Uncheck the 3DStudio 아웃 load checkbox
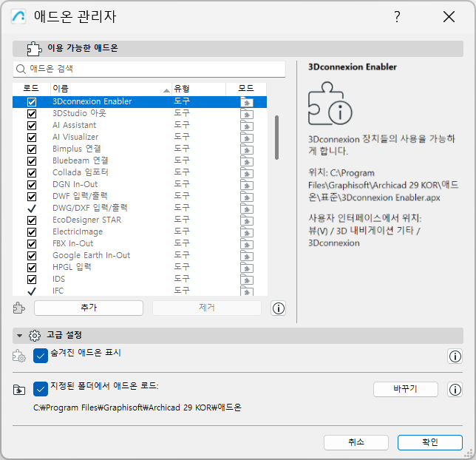 (x=32, y=114)
